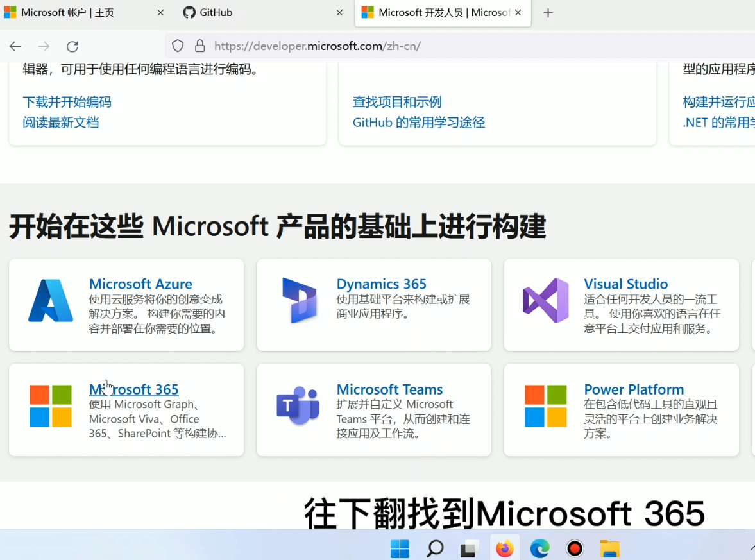Viewport: 755px width, 560px height.
Task: Click the Visual Studio logo icon
Action: click(545, 300)
